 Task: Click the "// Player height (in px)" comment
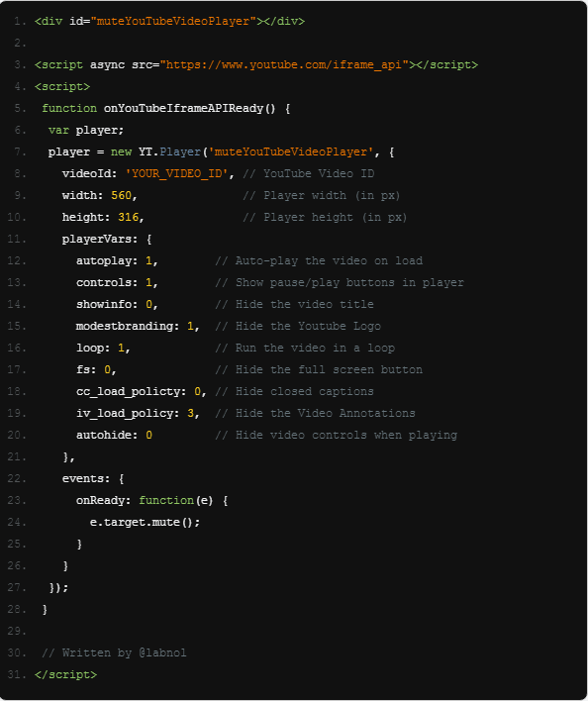tap(325, 217)
